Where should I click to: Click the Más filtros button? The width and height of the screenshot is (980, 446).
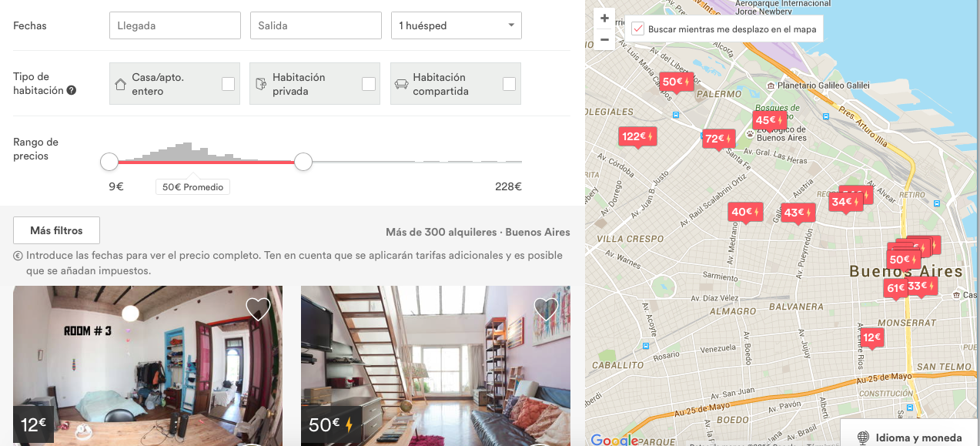click(x=56, y=230)
